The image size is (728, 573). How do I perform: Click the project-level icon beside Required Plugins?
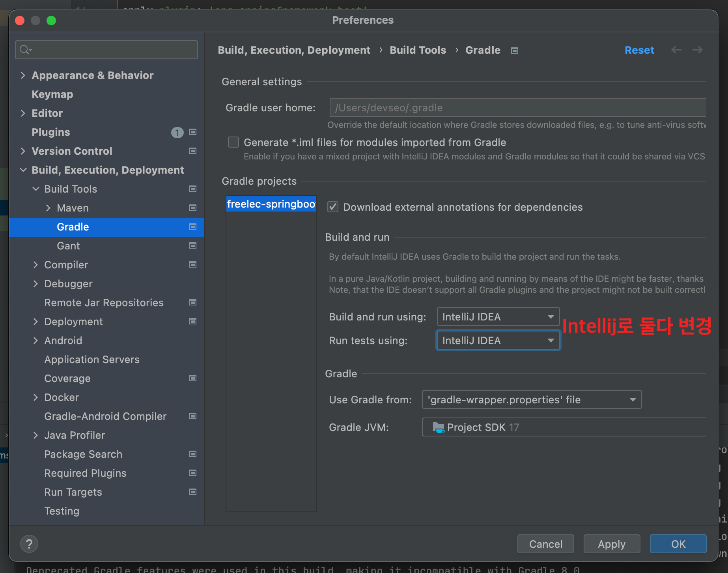coord(193,473)
